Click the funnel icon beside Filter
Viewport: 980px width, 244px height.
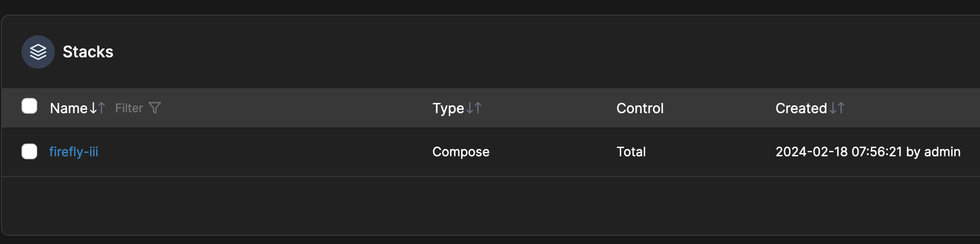[x=155, y=108]
